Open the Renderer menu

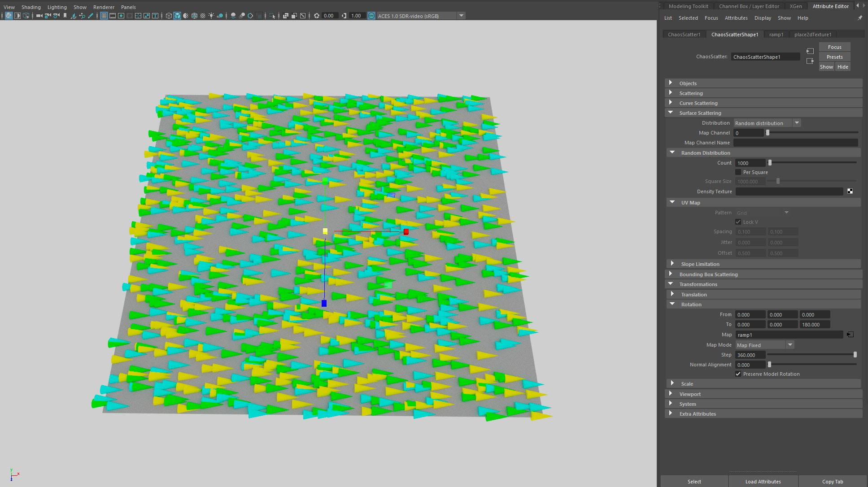click(104, 7)
